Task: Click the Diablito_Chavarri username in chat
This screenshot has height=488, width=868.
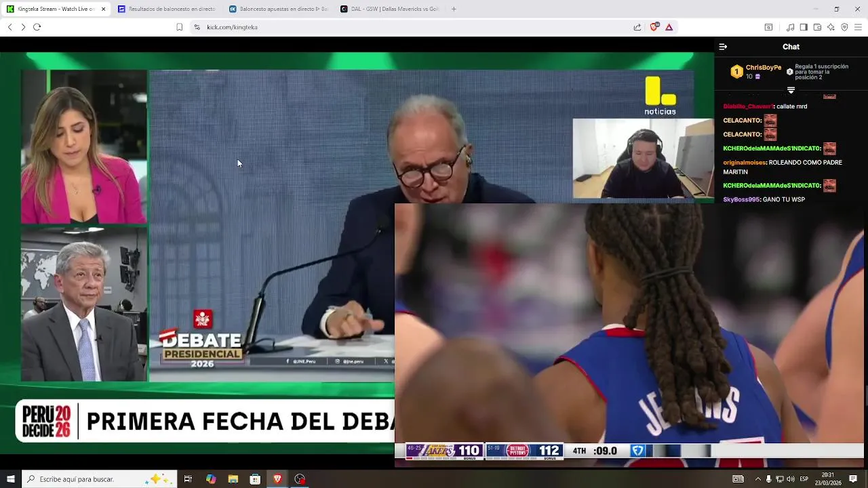Action: [x=748, y=106]
